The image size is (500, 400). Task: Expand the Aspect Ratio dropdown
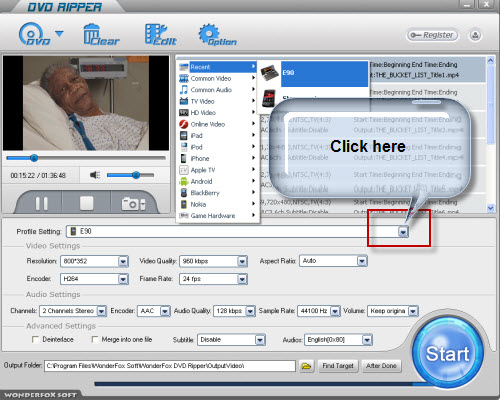362,261
